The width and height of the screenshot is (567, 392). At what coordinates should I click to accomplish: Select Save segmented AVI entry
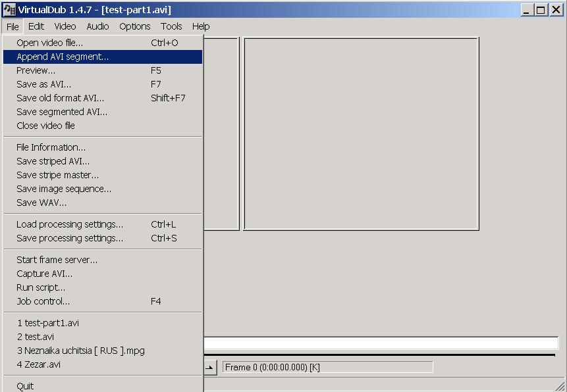[62, 112]
